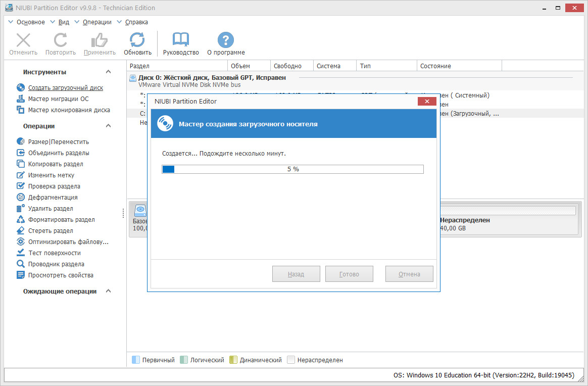Viewport: 588px width, 386px height.
Task: Click Тест поверхности in the sidebar
Action: tap(55, 253)
